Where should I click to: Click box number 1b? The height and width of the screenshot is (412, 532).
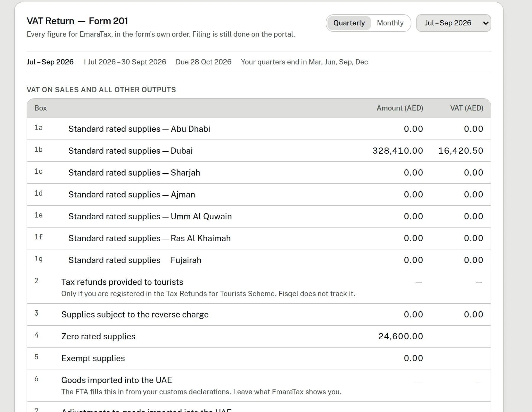[x=38, y=150]
